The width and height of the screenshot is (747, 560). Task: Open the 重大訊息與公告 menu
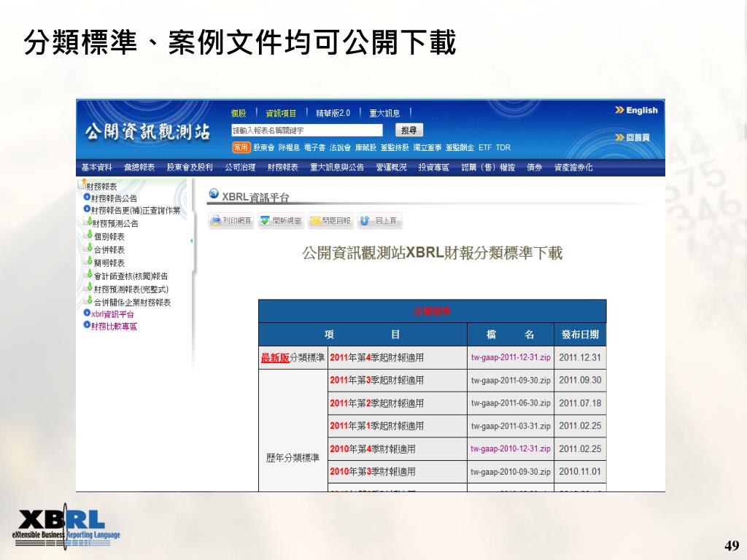337,167
